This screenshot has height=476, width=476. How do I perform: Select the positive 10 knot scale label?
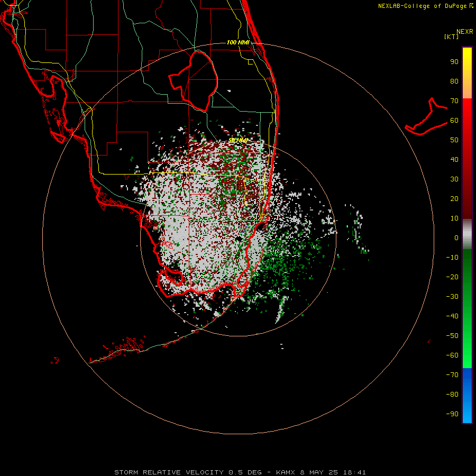[x=454, y=218]
